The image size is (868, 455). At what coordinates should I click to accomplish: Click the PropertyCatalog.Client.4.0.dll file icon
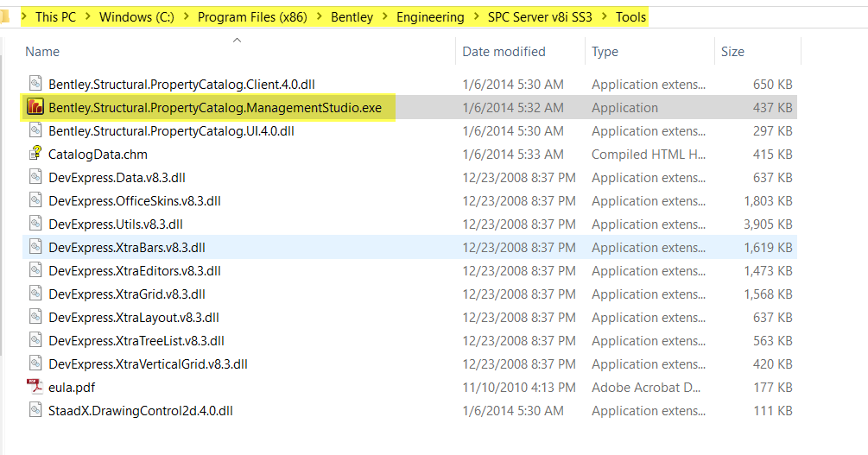pyautogui.click(x=35, y=84)
